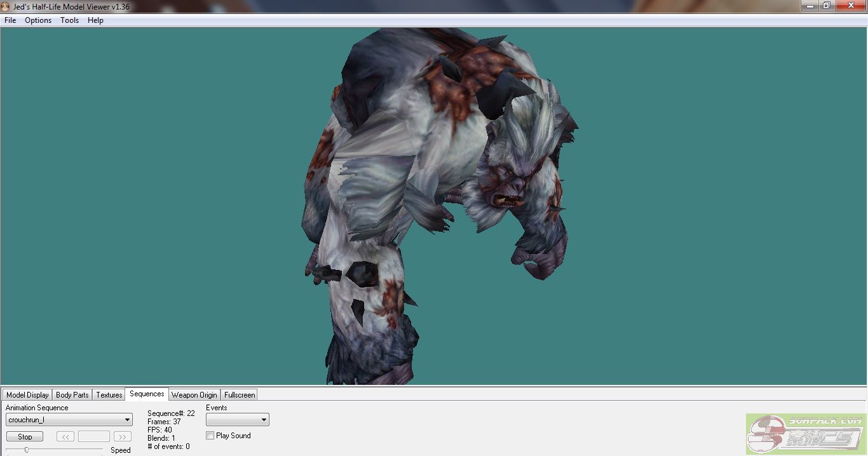Click the previous frame << button
Image resolution: width=868 pixels, height=456 pixels.
coord(65,437)
